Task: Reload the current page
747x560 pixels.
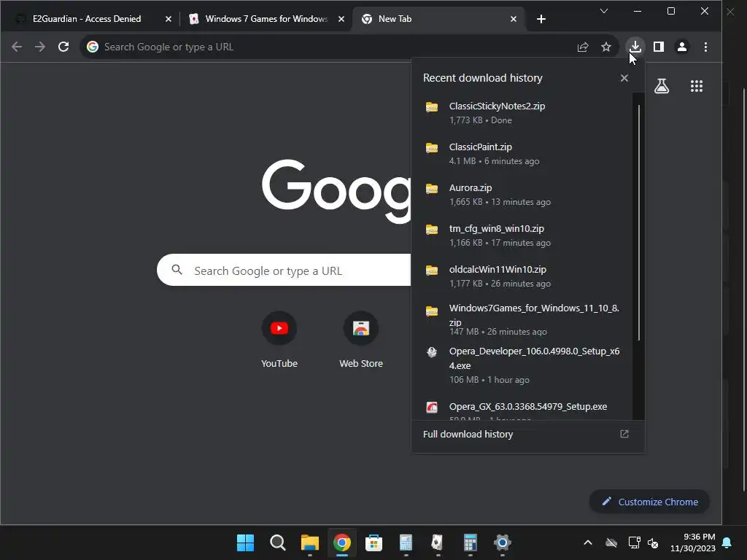Action: coord(63,47)
